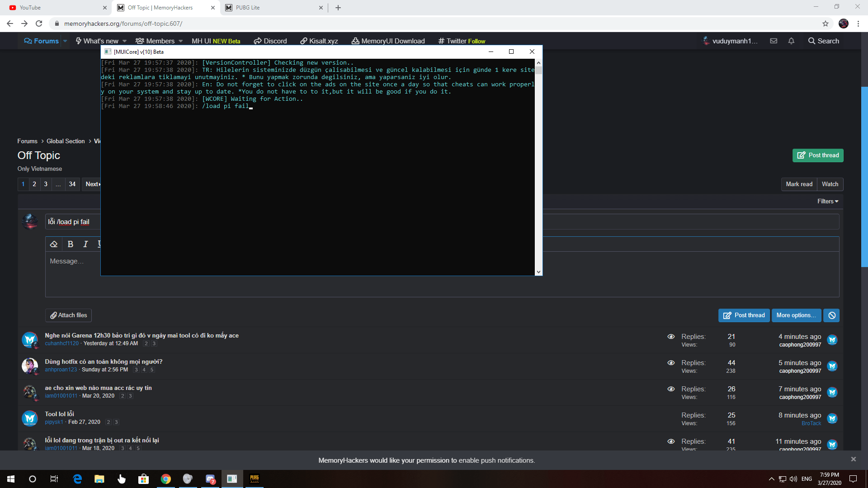868x488 pixels.
Task: Open thread 'Tool lol lỗi'
Action: [x=59, y=414]
